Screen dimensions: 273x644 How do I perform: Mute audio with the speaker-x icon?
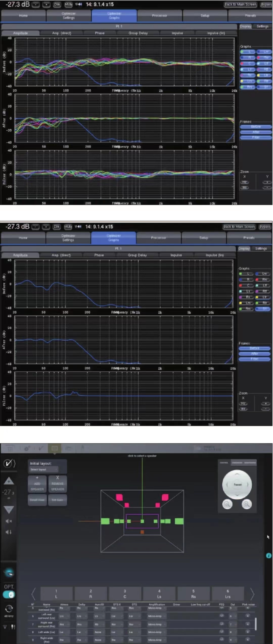click(9, 521)
